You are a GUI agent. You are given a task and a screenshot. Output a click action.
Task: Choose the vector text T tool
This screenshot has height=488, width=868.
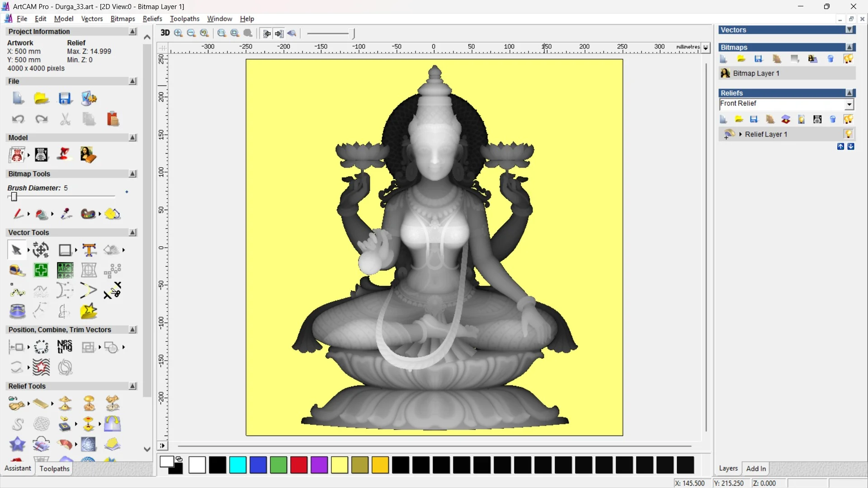point(89,250)
